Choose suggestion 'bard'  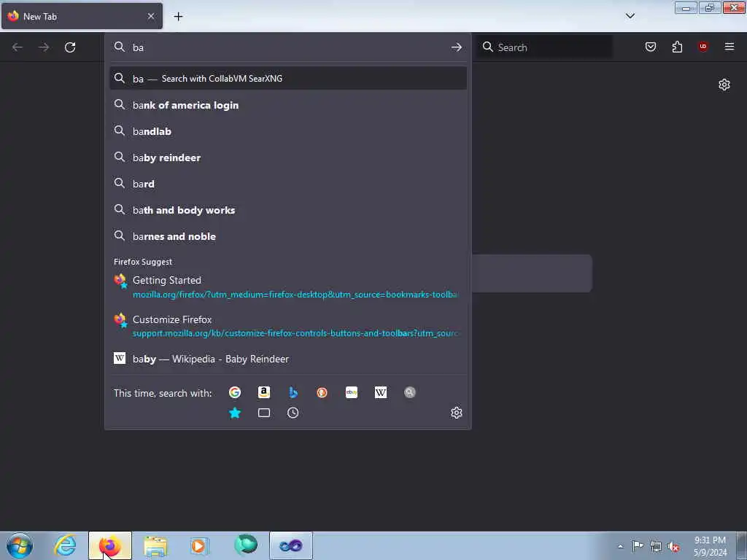288,183
